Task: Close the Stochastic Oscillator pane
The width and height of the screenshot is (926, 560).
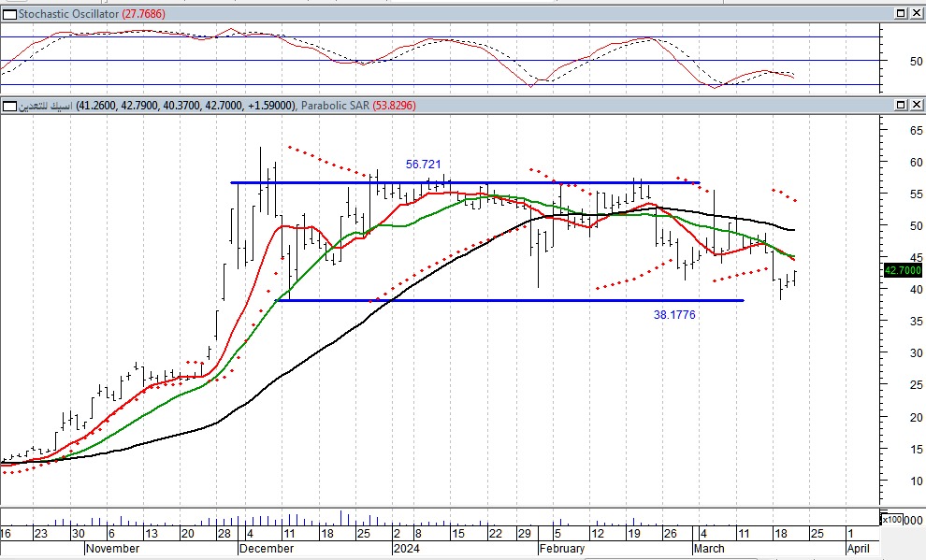Action: click(x=916, y=13)
